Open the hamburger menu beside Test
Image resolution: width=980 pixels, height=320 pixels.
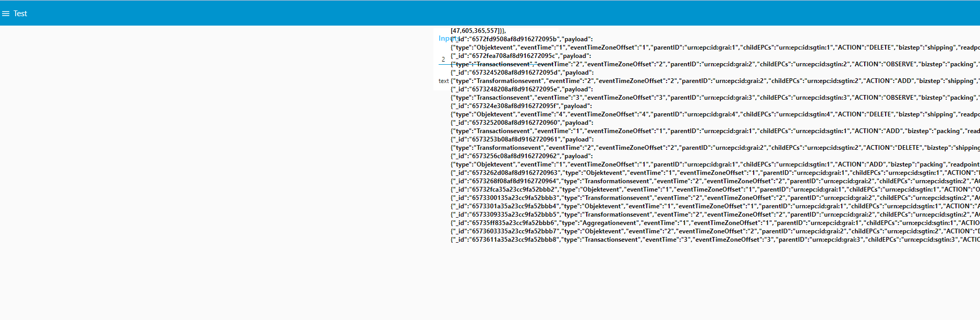pyautogui.click(x=6, y=14)
